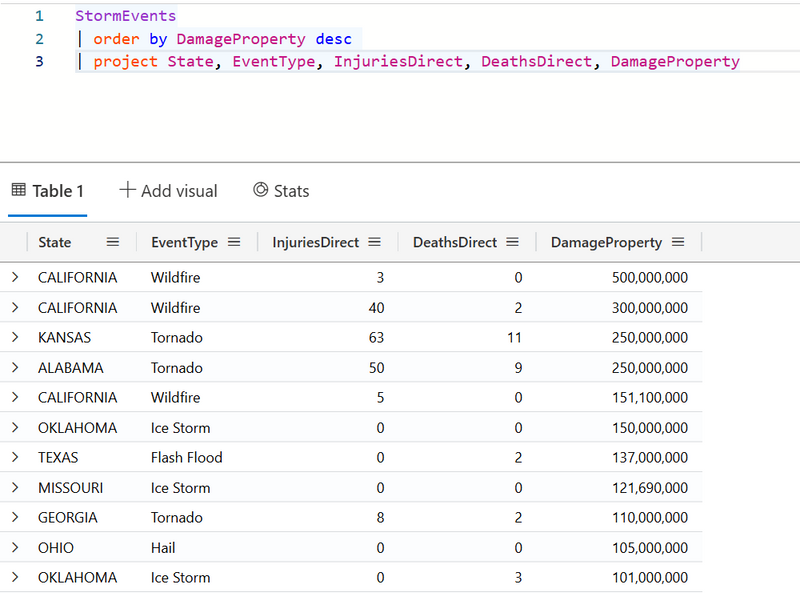This screenshot has height=593, width=800.
Task: Open the EventType column menu icon
Action: [234, 242]
